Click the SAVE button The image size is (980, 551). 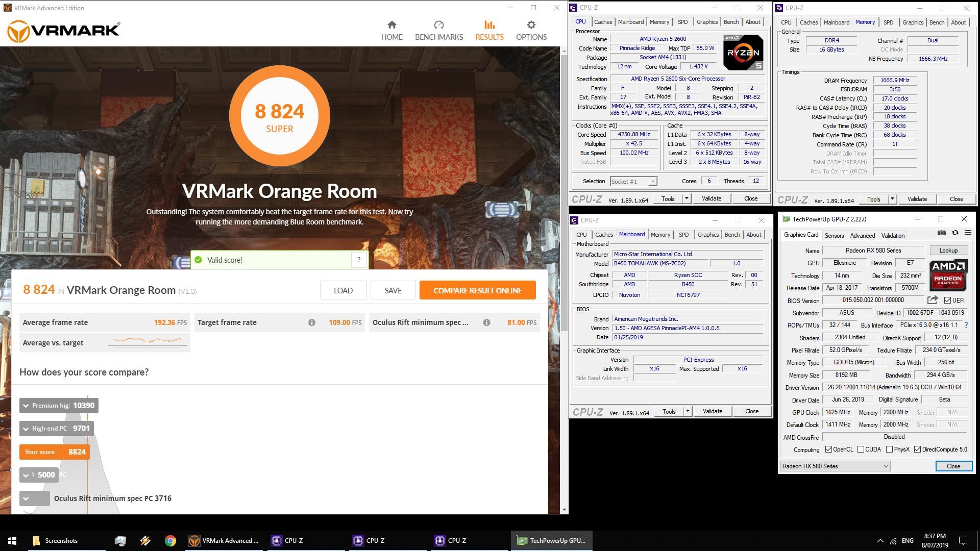tap(393, 290)
